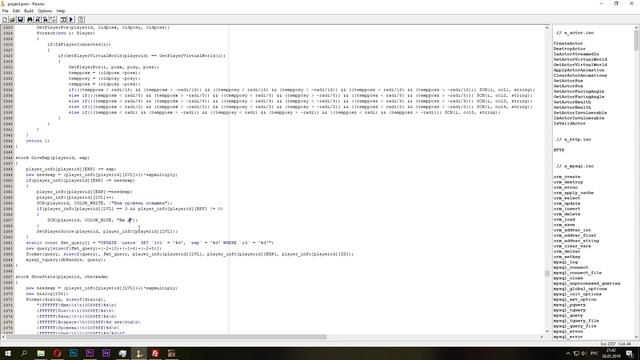Viewport: 640px width, 360px height.
Task: Open the Options menu
Action: [x=45, y=11]
